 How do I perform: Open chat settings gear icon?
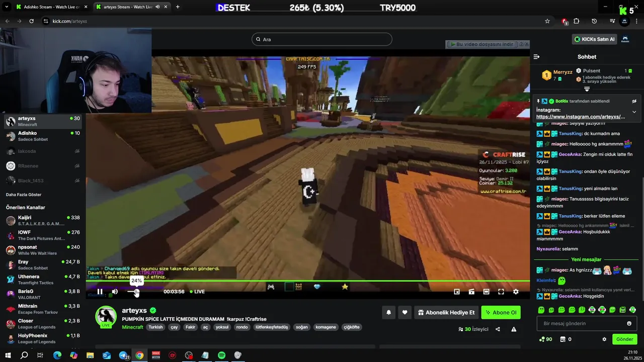point(604,339)
